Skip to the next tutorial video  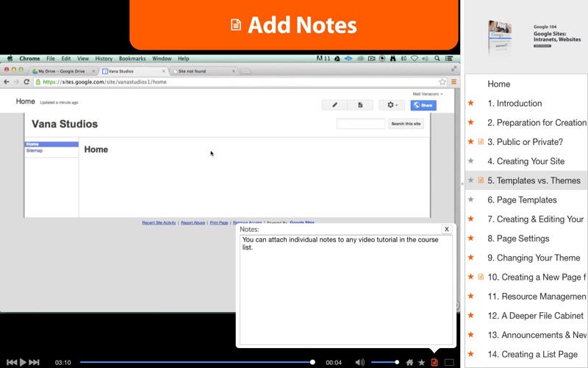[x=34, y=362]
